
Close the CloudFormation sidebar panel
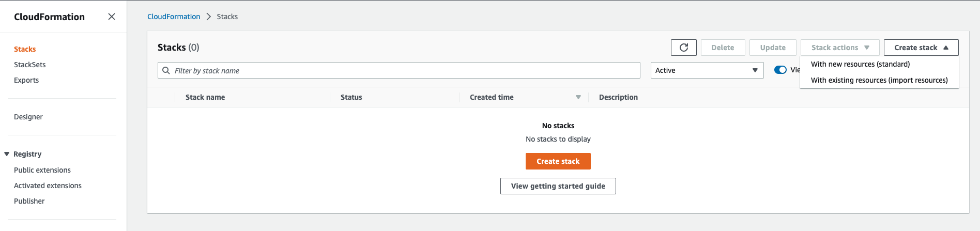point(111,17)
